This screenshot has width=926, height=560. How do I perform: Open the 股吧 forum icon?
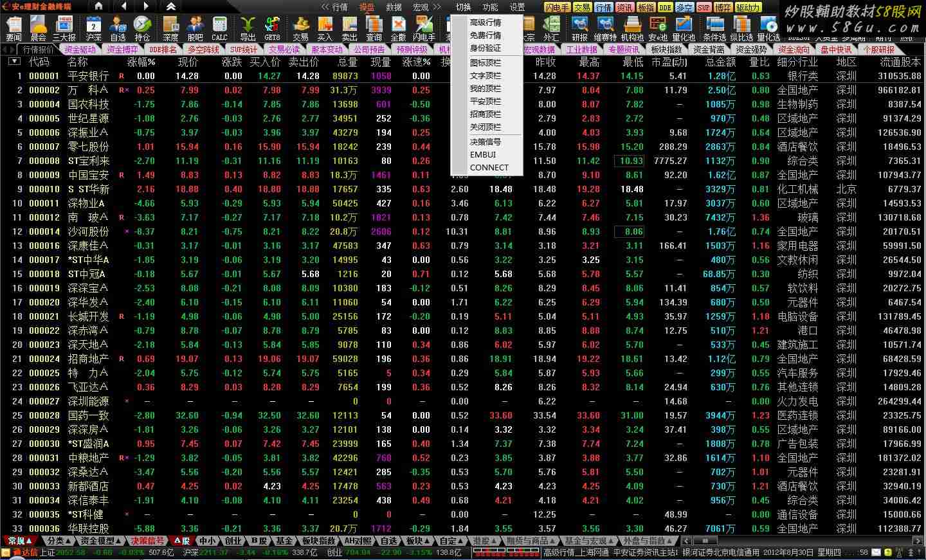coord(195,29)
